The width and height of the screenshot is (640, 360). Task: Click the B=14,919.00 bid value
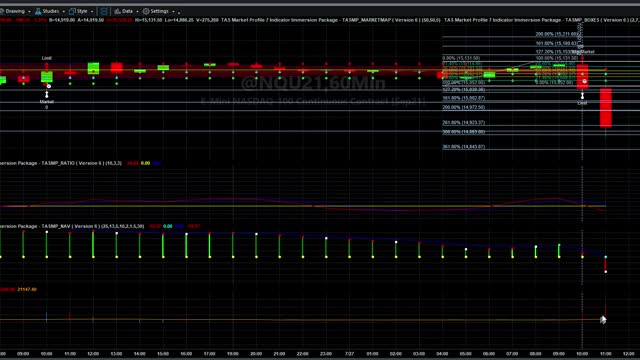[x=62, y=20]
